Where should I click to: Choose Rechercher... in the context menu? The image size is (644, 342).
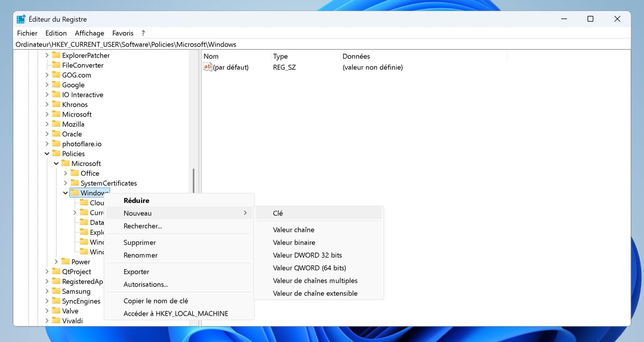tap(179, 226)
